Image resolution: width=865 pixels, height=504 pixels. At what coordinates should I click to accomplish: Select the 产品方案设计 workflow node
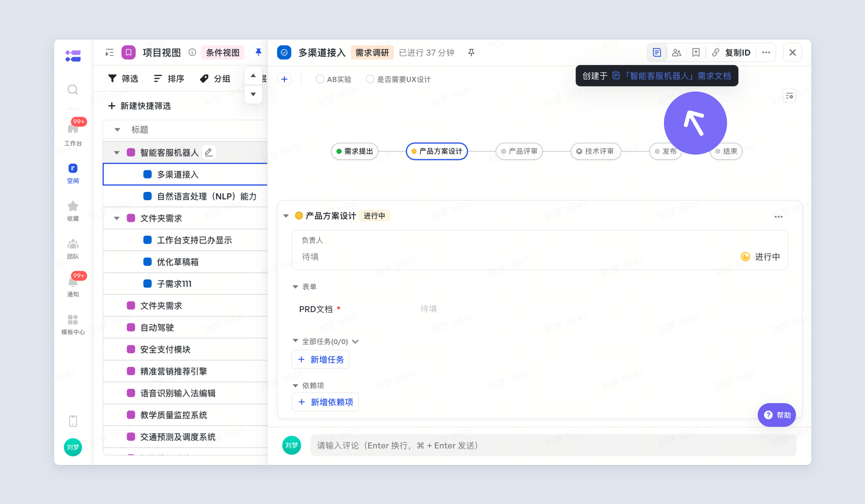pyautogui.click(x=437, y=151)
